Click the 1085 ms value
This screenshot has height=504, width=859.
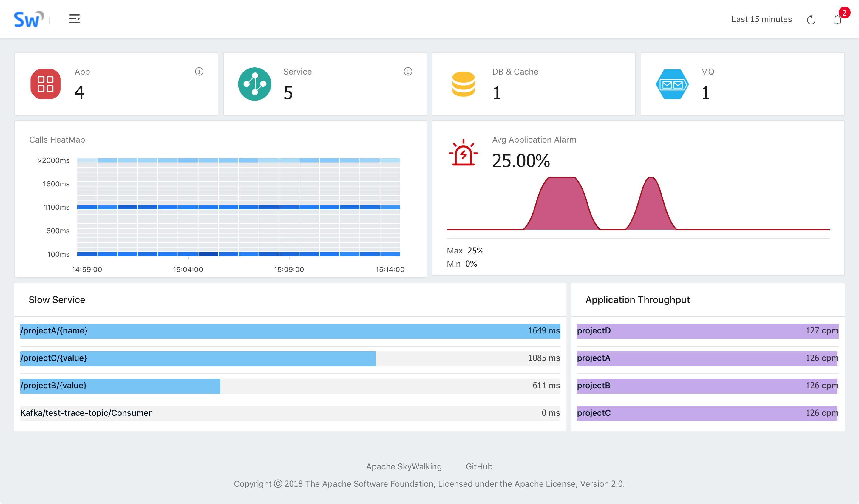tap(544, 358)
